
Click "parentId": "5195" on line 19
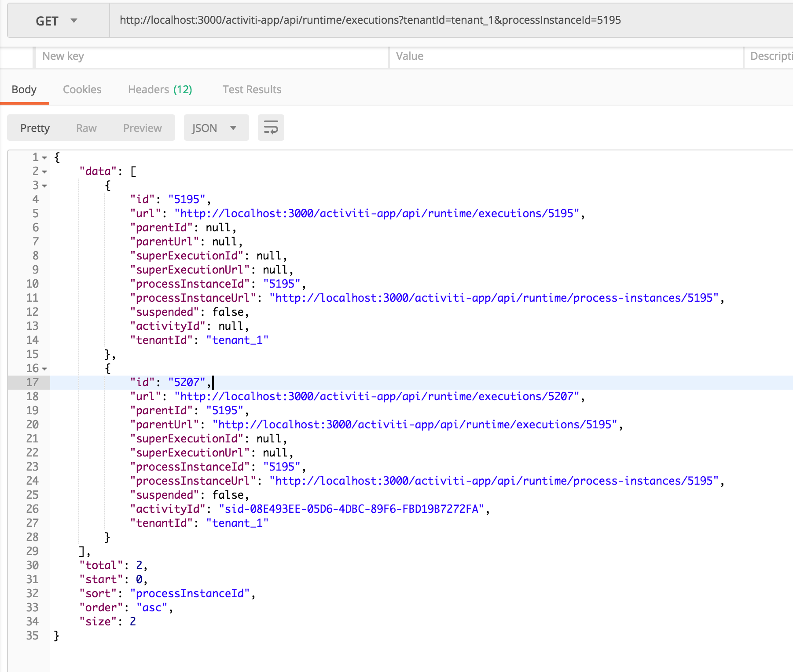coord(190,410)
